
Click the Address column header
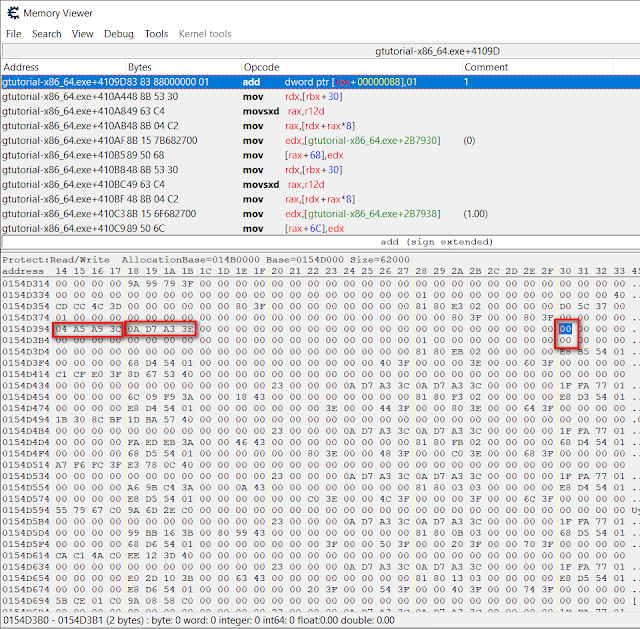(x=63, y=67)
